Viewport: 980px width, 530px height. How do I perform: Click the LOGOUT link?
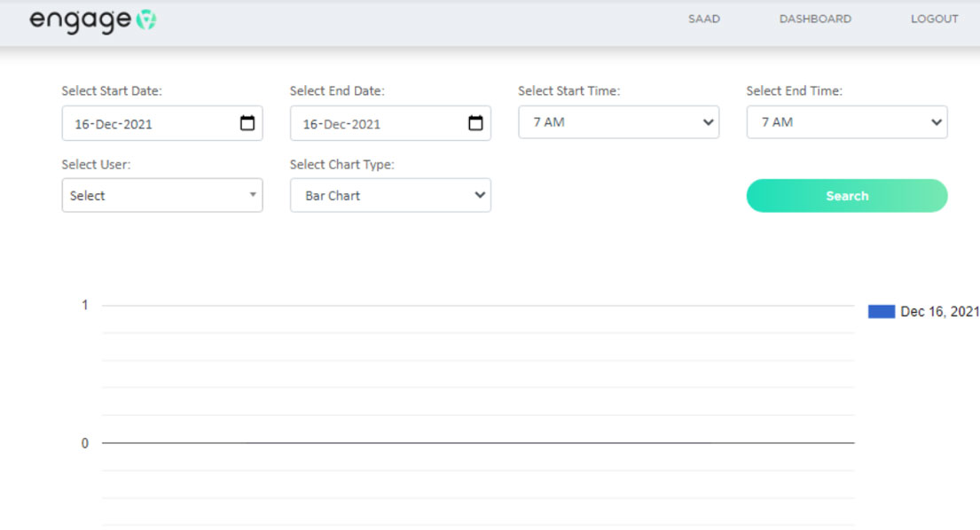934,19
